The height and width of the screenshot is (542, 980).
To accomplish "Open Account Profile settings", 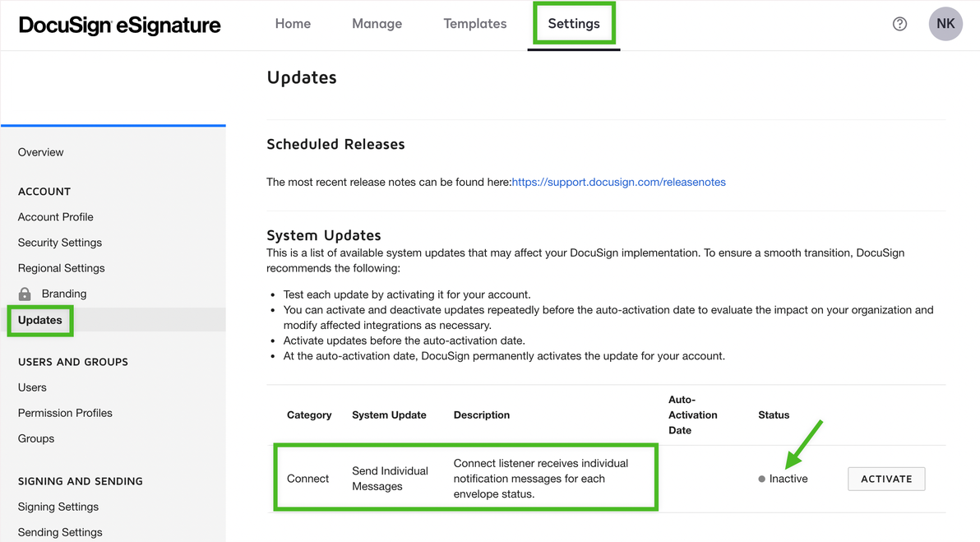I will (55, 216).
